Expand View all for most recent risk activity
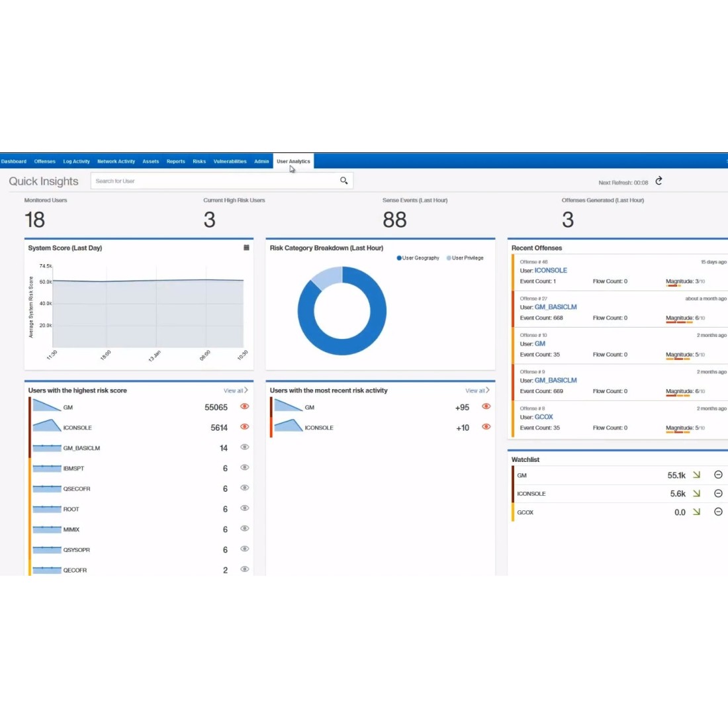 pos(477,390)
